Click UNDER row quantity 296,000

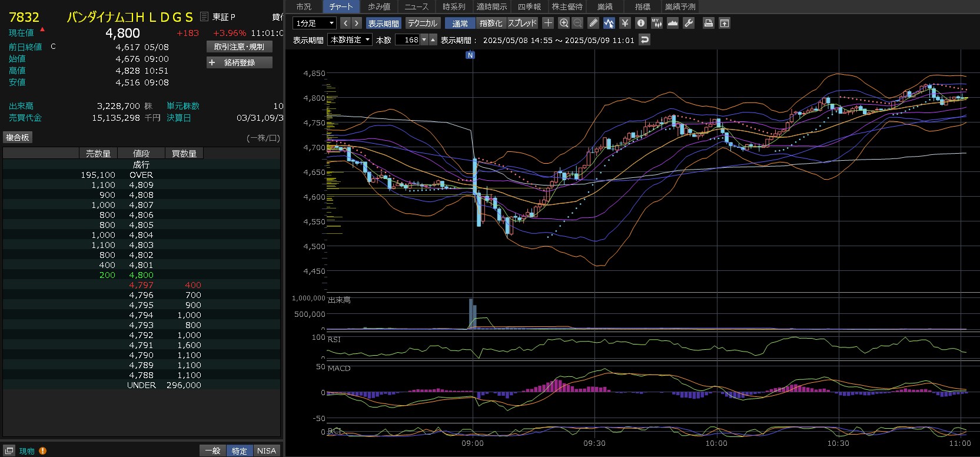coord(184,385)
